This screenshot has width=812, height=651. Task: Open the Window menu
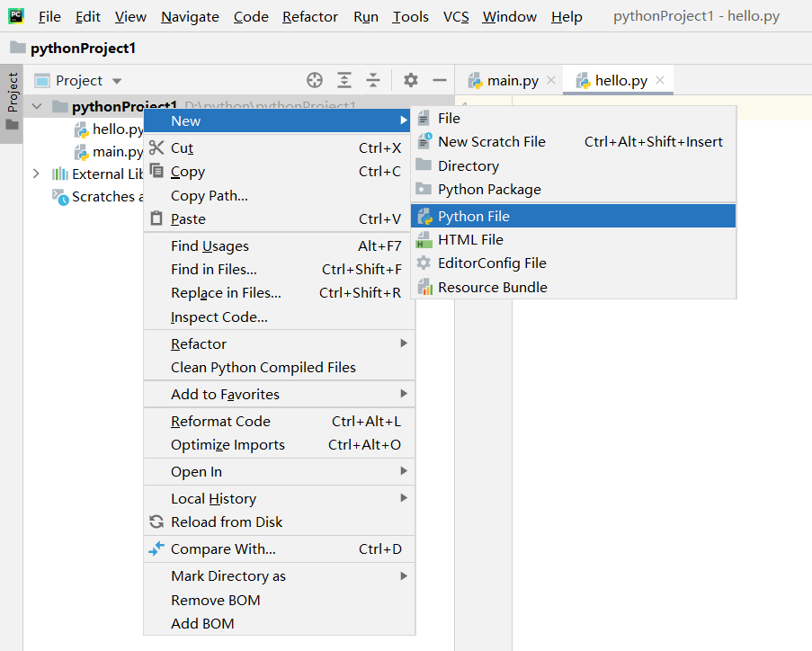click(510, 17)
